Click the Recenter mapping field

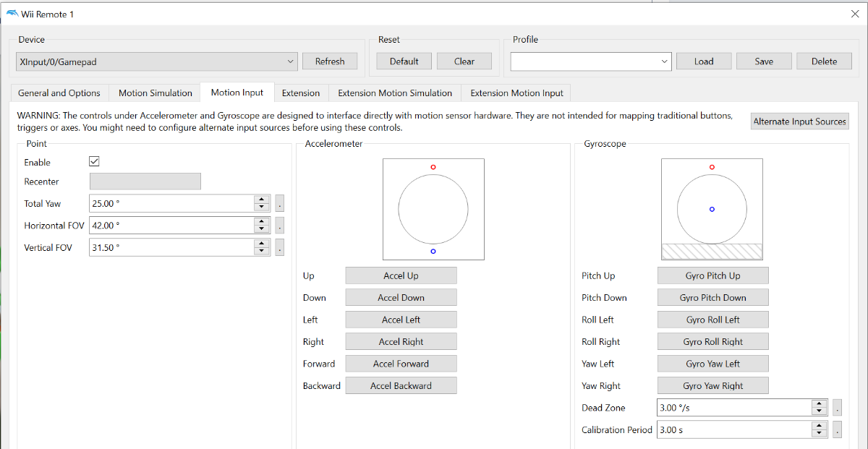click(145, 181)
